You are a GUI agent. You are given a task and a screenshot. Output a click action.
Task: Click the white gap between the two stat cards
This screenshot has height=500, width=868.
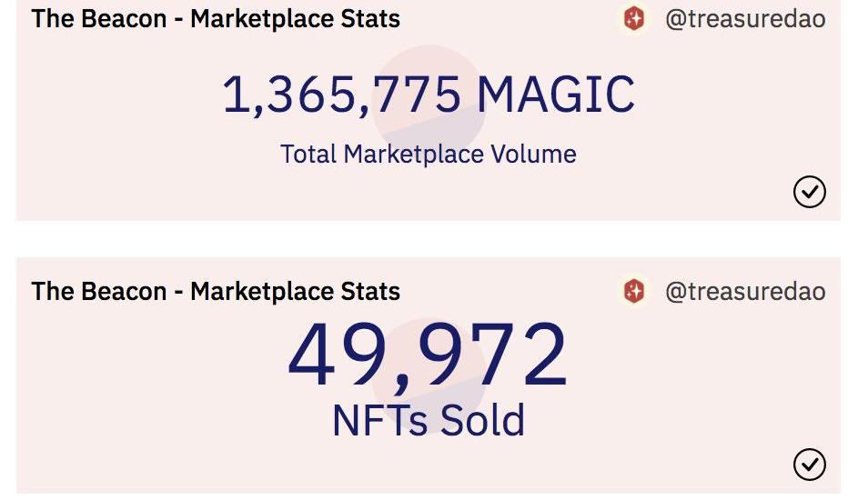point(428,239)
